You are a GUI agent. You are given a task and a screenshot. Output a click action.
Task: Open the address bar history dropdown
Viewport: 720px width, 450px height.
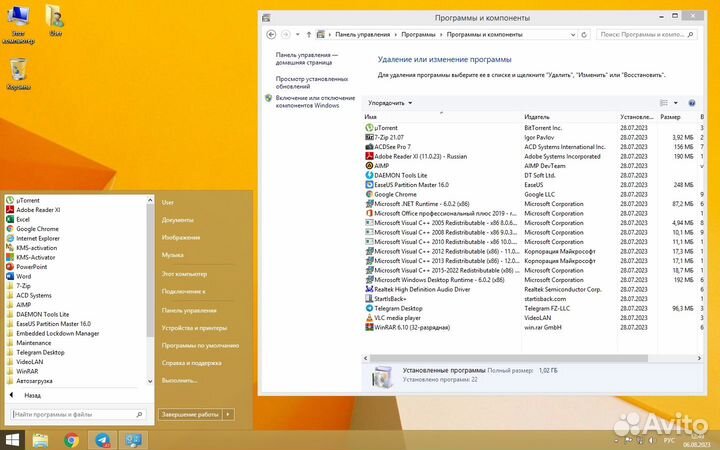tap(573, 34)
